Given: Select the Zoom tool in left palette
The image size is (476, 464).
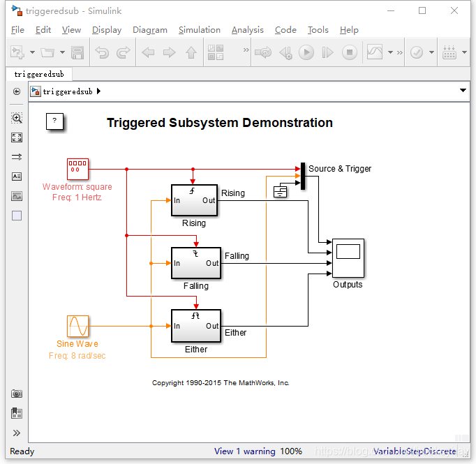Looking at the screenshot, I should tap(17, 118).
